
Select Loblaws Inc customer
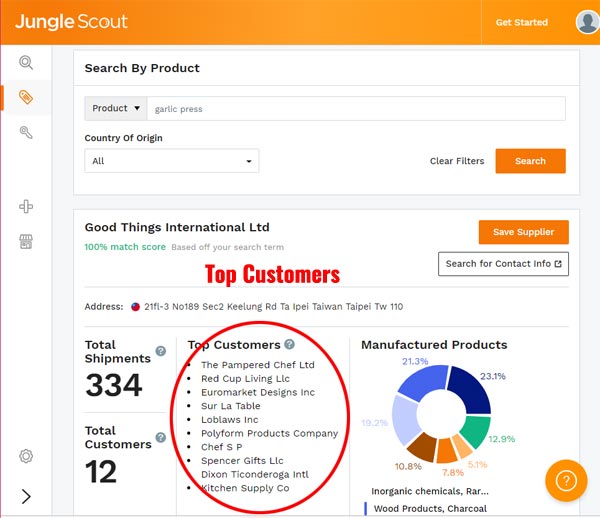230,420
